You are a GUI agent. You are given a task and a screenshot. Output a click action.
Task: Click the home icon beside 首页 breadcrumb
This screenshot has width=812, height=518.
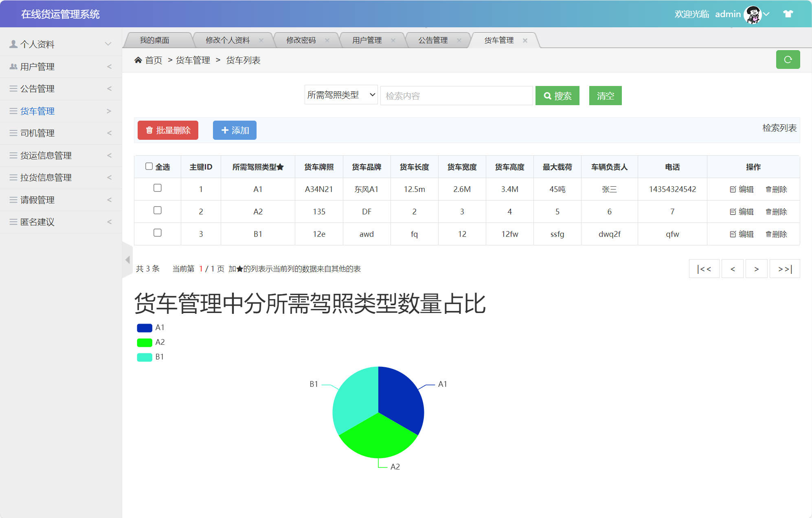(138, 60)
